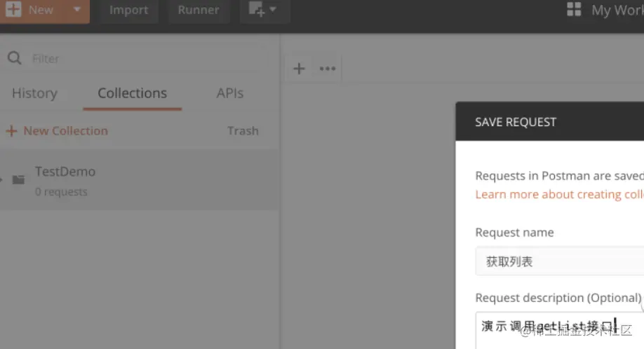Select the TestDemo collection folder icon
The image size is (644, 349).
coord(18,179)
